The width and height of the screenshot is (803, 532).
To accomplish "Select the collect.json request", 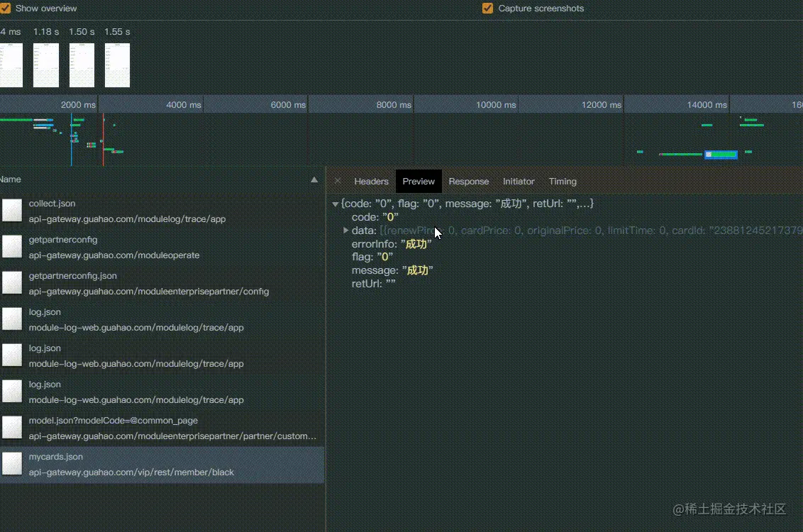I will pos(162,211).
